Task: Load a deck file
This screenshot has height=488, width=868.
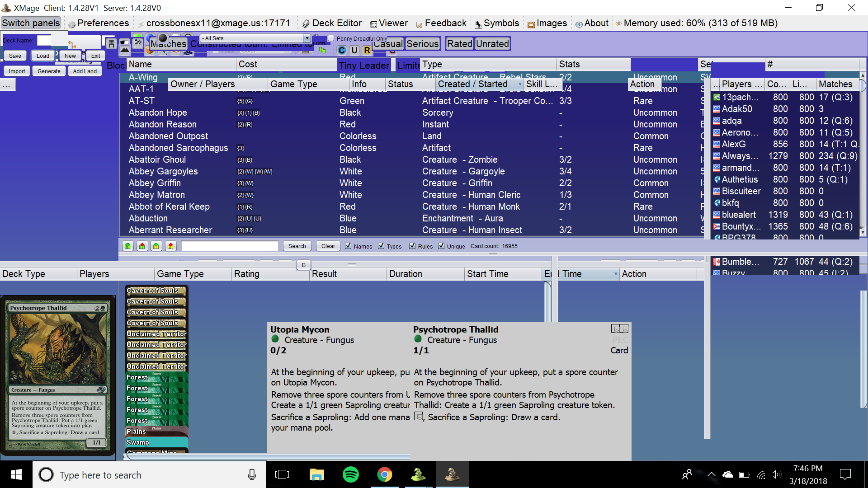Action: coord(43,56)
